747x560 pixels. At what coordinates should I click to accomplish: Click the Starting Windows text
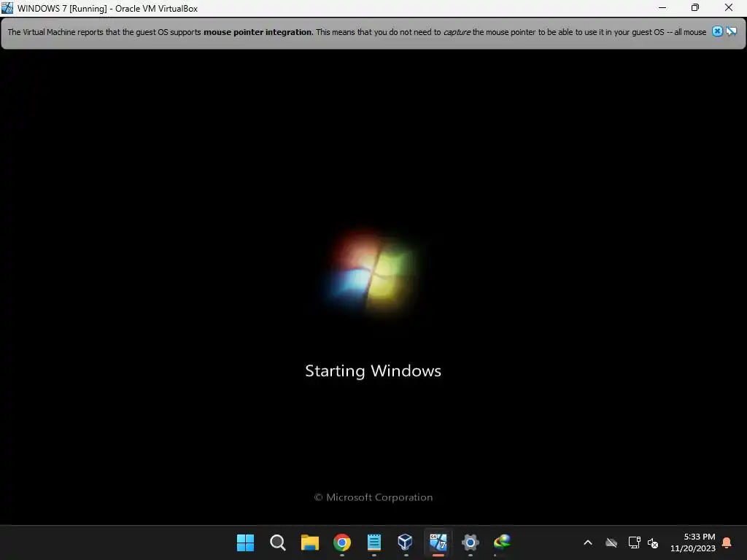373,371
